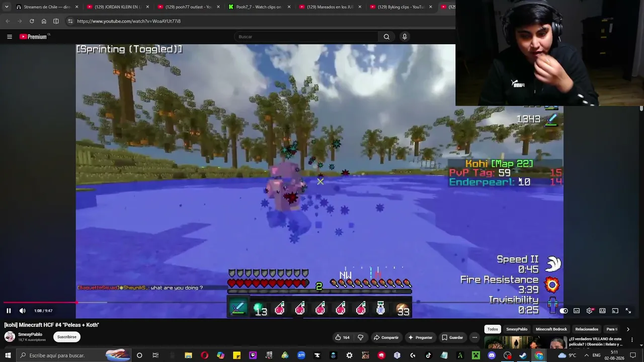Show more filter chips with the right arrow
Image resolution: width=644 pixels, height=362 pixels.
click(x=628, y=329)
